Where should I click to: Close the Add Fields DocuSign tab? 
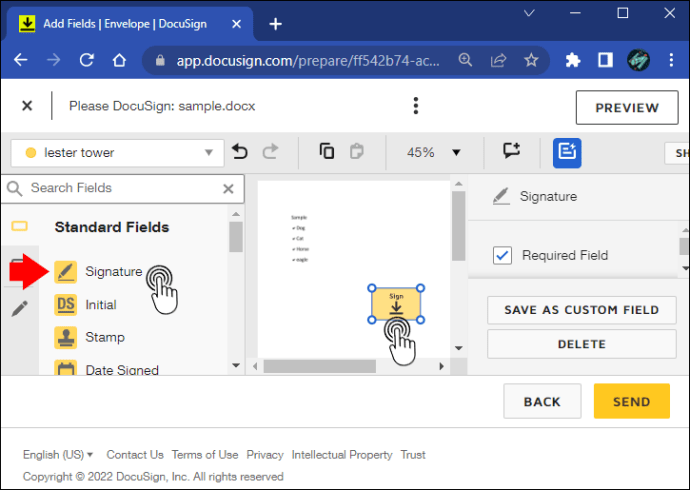(x=236, y=24)
